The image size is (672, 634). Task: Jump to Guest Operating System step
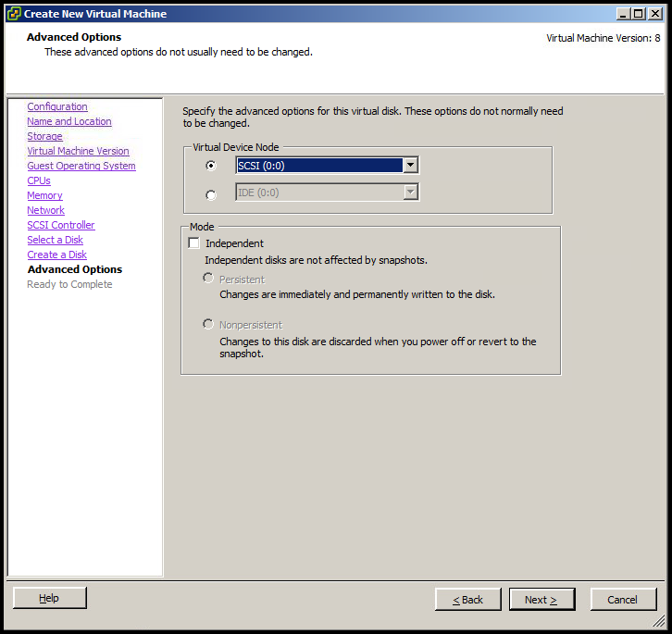(81, 166)
